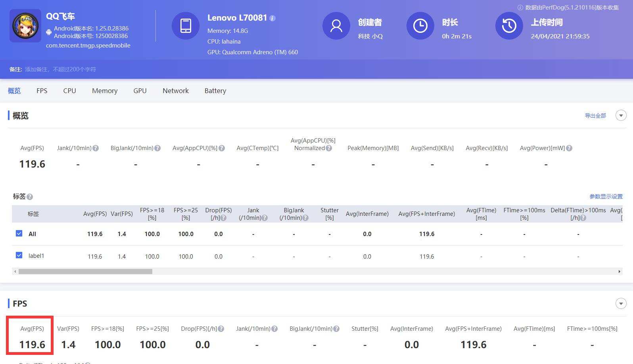Click the 备注 remark input field

point(61,69)
